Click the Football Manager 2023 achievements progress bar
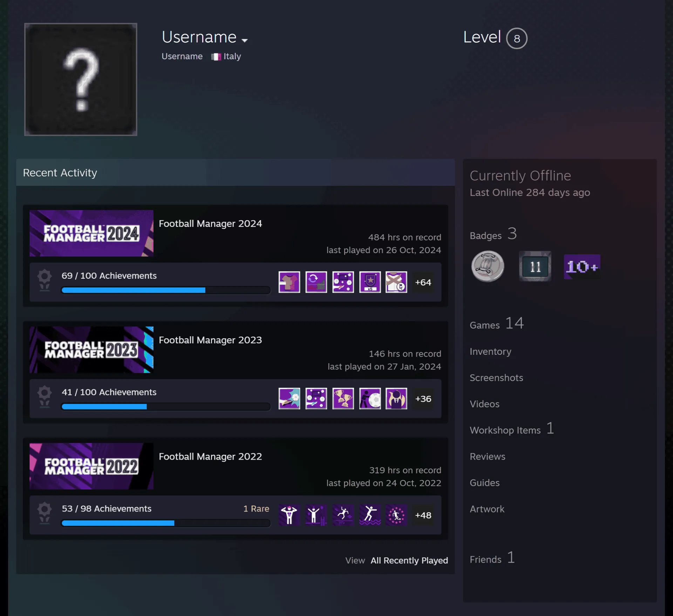The width and height of the screenshot is (673, 616). 166,406
